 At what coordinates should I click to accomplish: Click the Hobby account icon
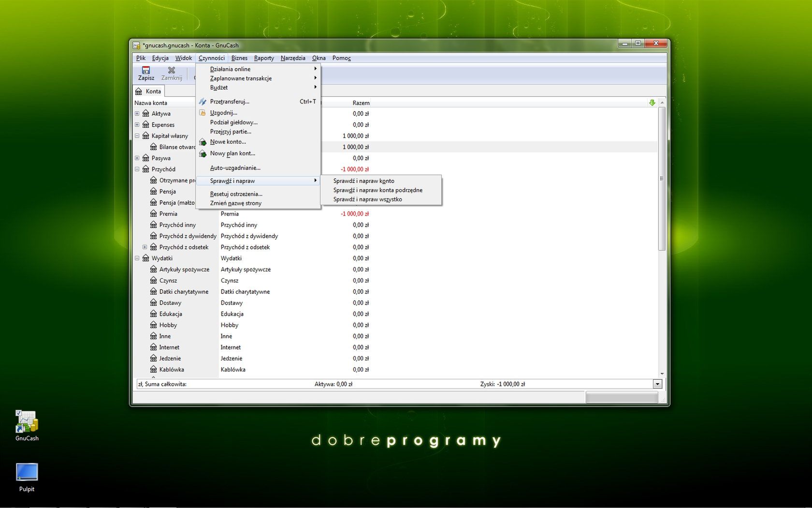tap(154, 325)
